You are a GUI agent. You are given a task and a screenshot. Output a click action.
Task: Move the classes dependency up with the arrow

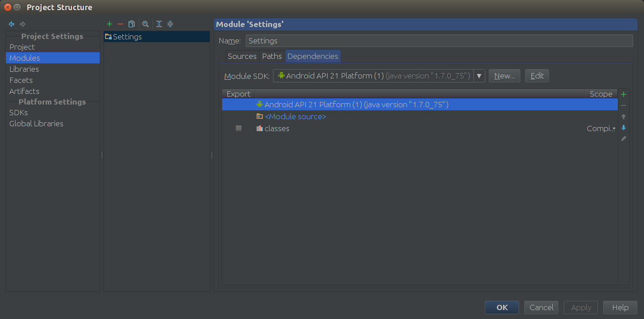[x=623, y=116]
